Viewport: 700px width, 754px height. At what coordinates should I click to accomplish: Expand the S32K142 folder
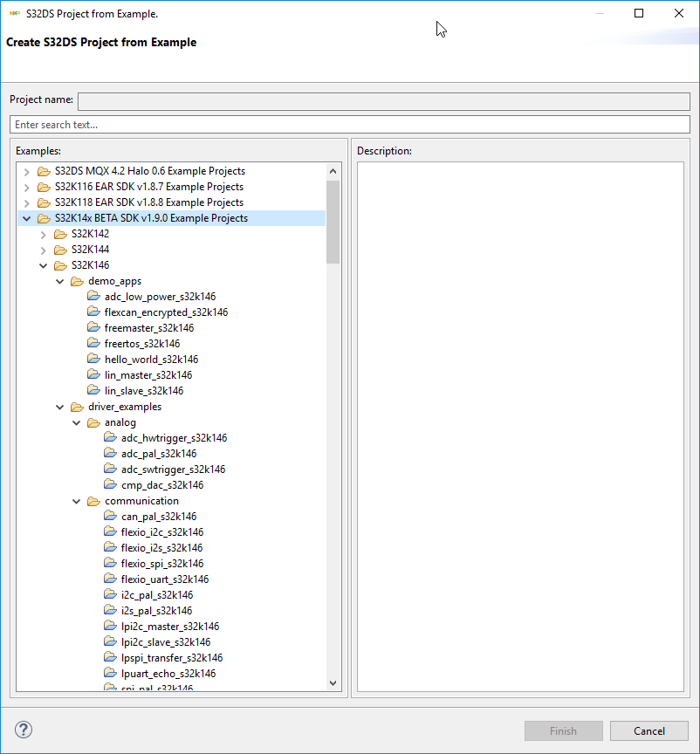click(44, 235)
